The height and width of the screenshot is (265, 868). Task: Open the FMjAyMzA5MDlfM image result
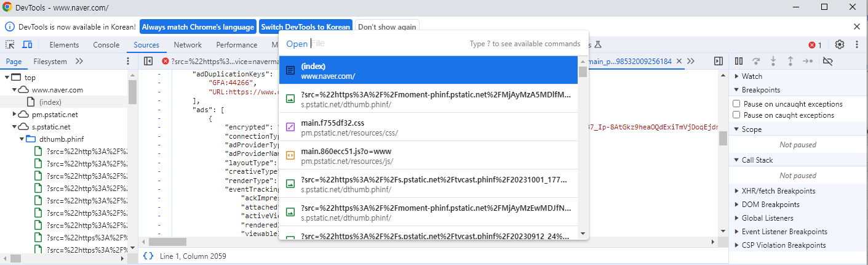click(x=429, y=99)
